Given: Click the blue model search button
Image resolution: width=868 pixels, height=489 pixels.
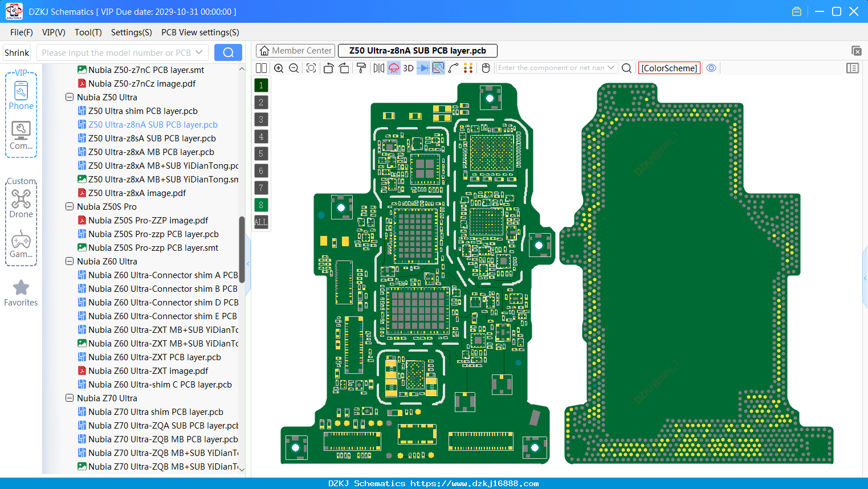Looking at the screenshot, I should tap(228, 52).
